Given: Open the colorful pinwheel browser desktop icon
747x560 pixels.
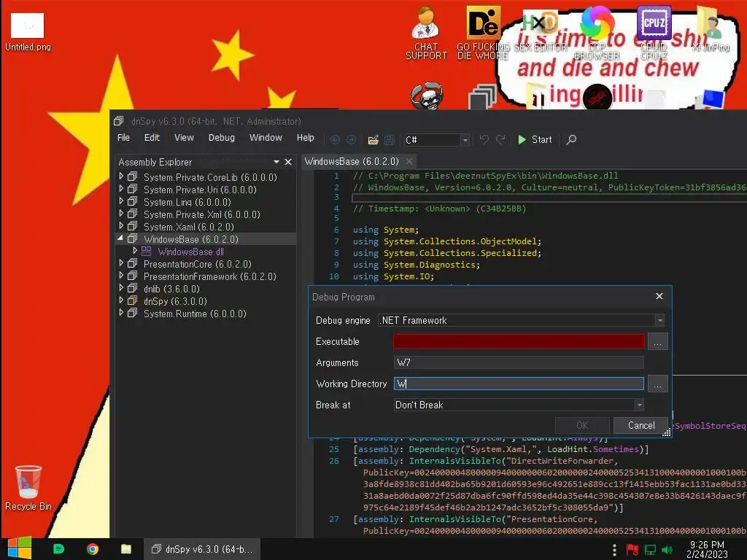Looking at the screenshot, I should click(597, 32).
